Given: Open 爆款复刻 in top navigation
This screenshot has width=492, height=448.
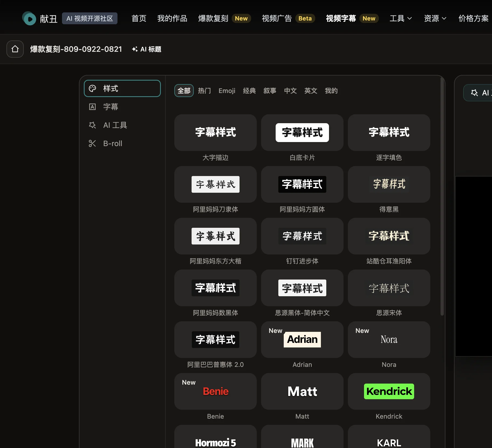Looking at the screenshot, I should pyautogui.click(x=224, y=18).
